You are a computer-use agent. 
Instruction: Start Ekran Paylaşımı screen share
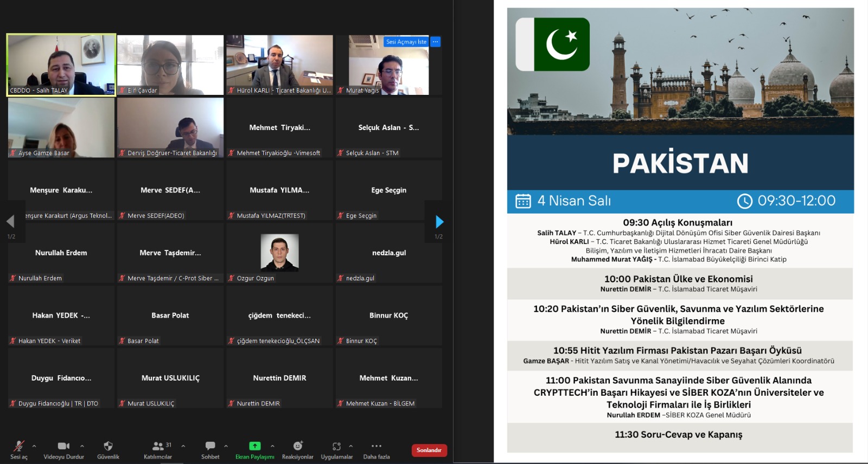pyautogui.click(x=254, y=447)
